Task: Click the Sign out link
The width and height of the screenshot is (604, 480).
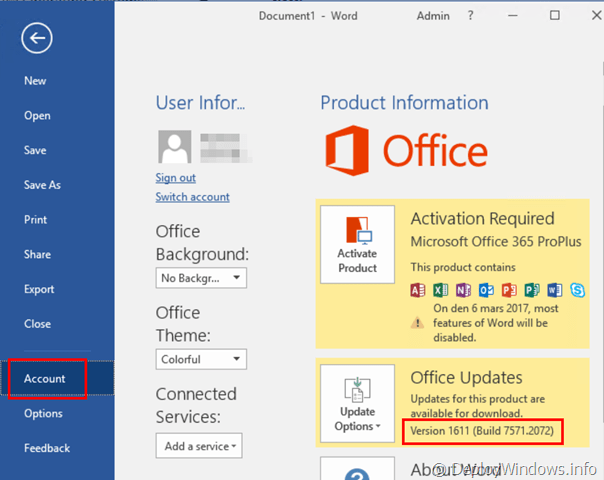Action: coord(175,178)
